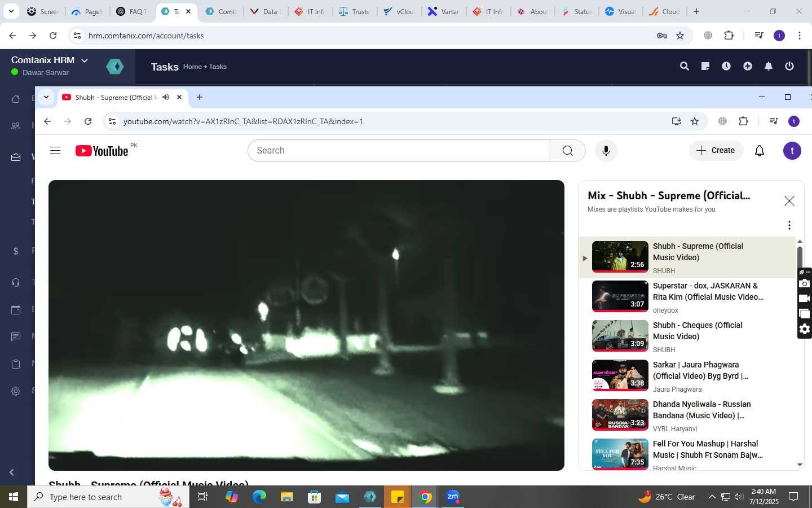
Task: Click the Comtanix hexagon logo icon
Action: click(115, 67)
